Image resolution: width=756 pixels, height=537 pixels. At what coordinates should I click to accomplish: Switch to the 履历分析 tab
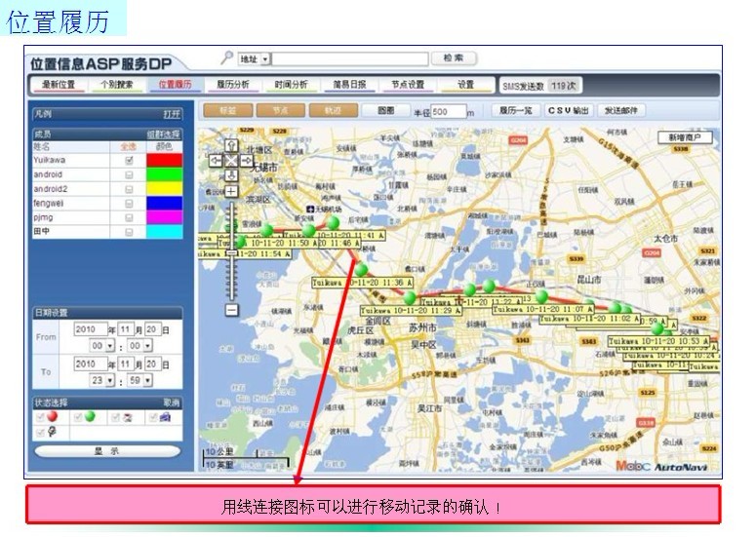(x=232, y=85)
